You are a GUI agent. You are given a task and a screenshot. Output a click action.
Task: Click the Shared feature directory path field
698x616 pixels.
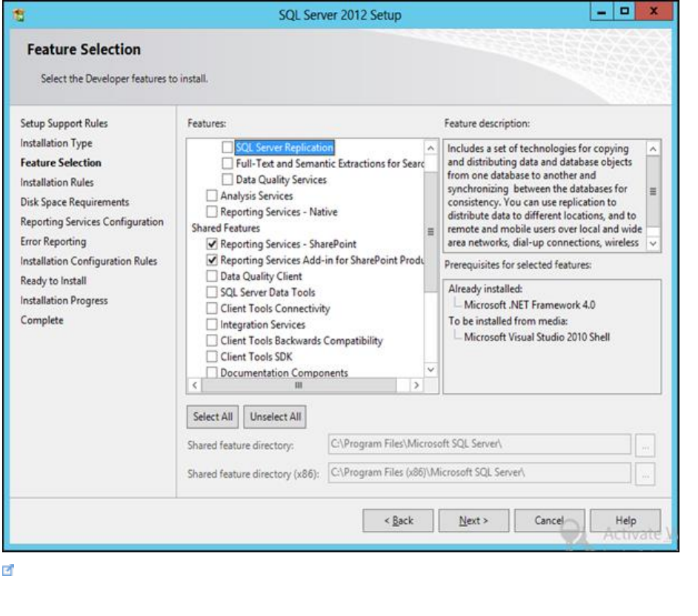tap(479, 444)
